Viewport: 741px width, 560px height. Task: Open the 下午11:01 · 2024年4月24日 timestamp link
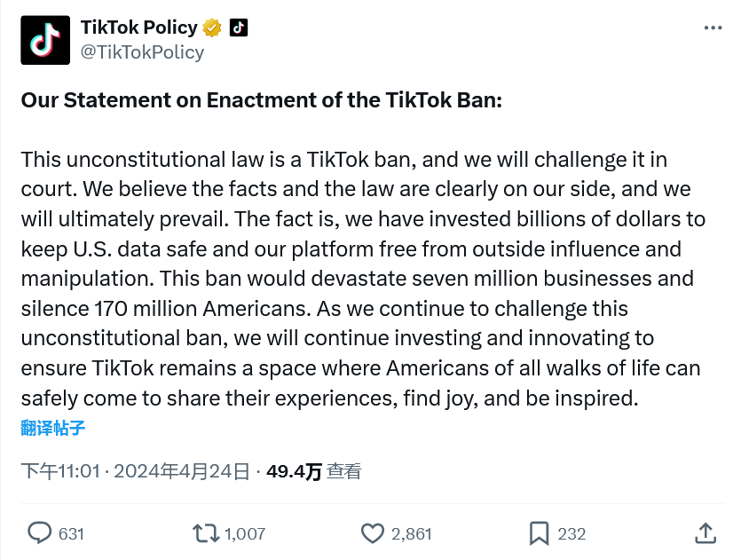[136, 471]
